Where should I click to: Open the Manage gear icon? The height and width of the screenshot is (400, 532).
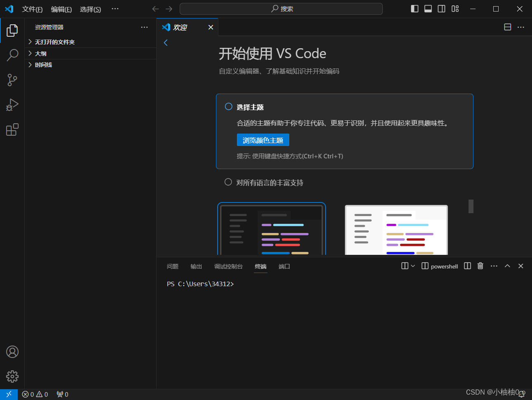(x=12, y=376)
